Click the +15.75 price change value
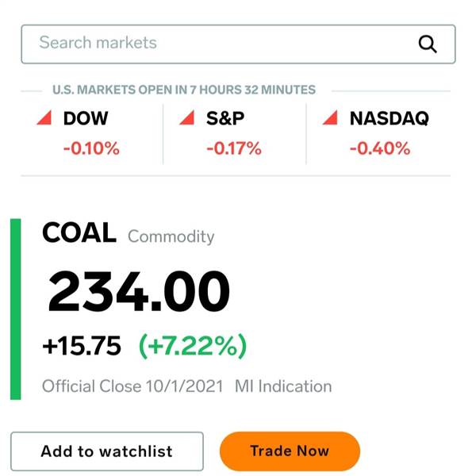 pyautogui.click(x=82, y=346)
